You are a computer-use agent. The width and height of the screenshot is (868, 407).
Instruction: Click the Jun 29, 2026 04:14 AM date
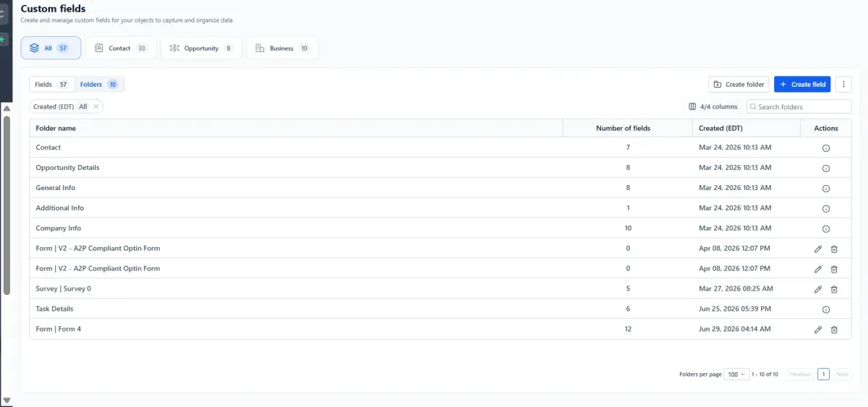pos(735,330)
